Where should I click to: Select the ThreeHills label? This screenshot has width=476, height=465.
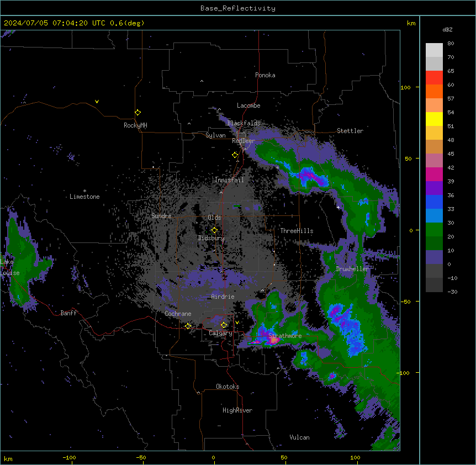(297, 231)
